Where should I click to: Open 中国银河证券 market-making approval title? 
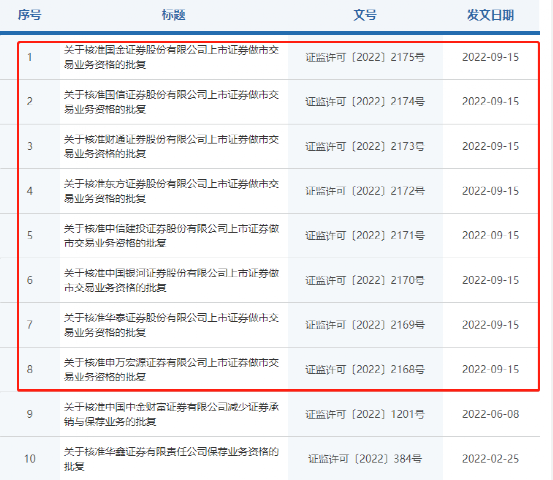point(171,280)
